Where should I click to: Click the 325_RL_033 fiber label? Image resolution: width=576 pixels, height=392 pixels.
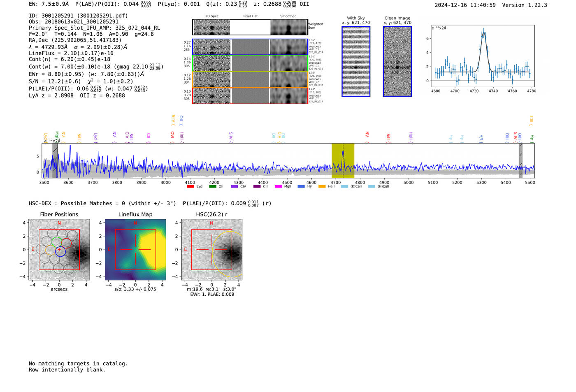click(x=316, y=85)
